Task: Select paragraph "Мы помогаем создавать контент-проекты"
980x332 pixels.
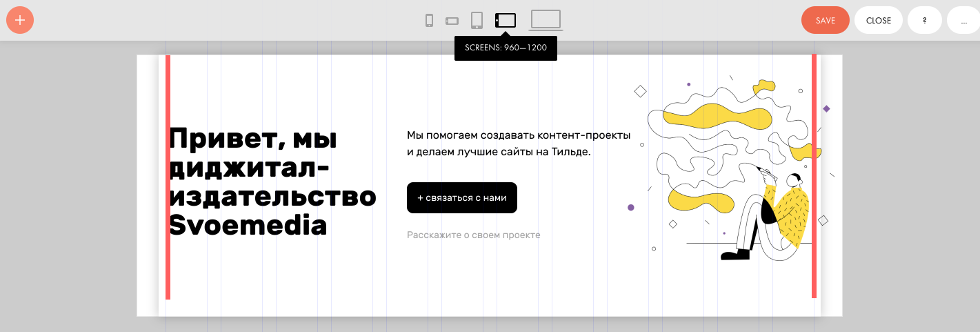Action: coord(519,144)
